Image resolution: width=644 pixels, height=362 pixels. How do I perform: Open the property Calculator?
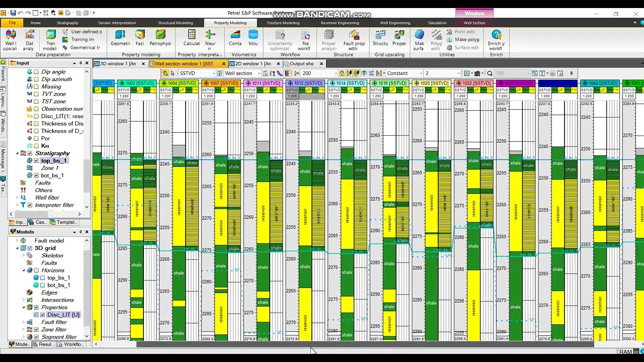point(191,38)
